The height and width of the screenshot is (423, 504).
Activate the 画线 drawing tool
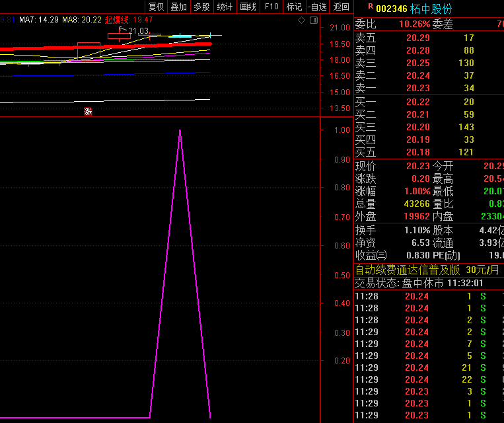pos(248,7)
